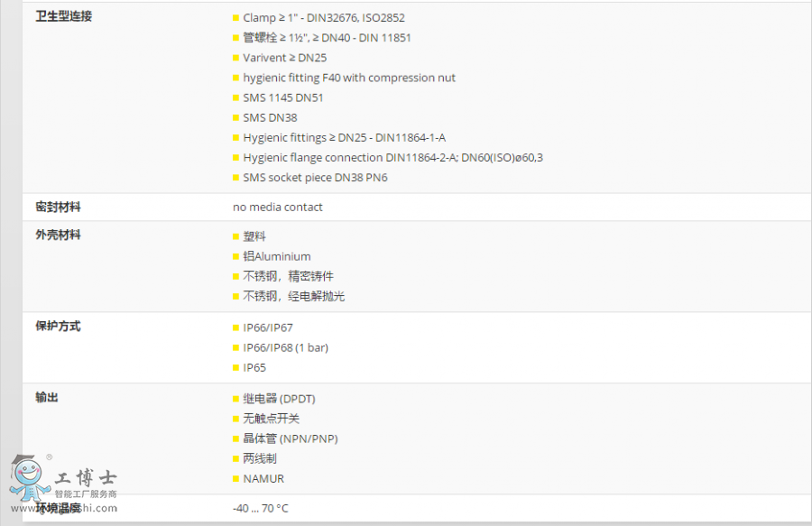Image resolution: width=812 pixels, height=526 pixels.
Task: Click the 保护方式 row label
Action: (58, 326)
